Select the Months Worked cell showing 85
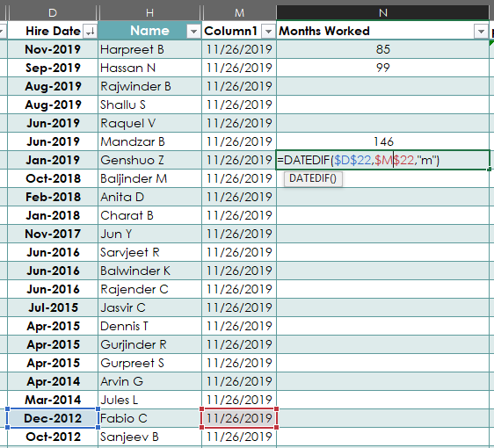The height and width of the screenshot is (448, 494). 382,49
